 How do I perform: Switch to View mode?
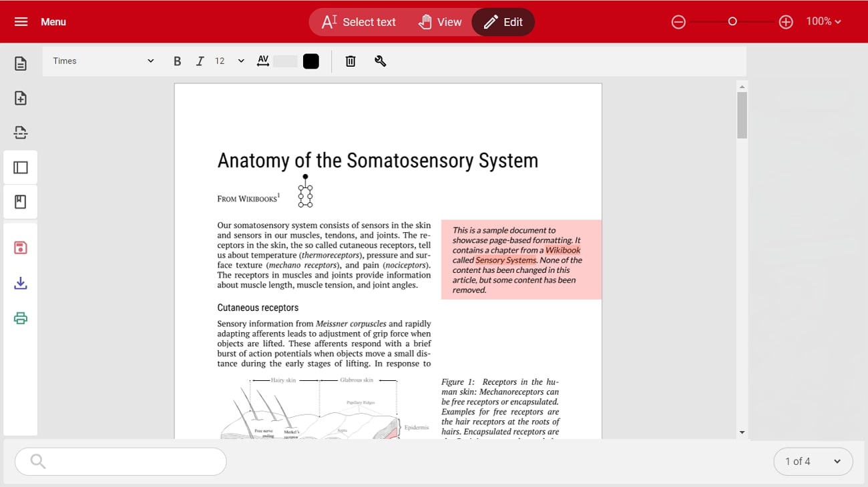click(x=440, y=22)
